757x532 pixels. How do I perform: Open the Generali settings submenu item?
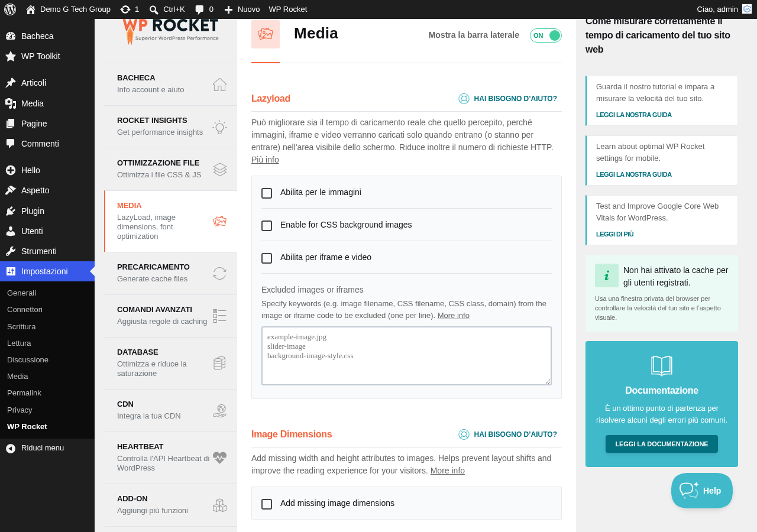(x=21, y=293)
